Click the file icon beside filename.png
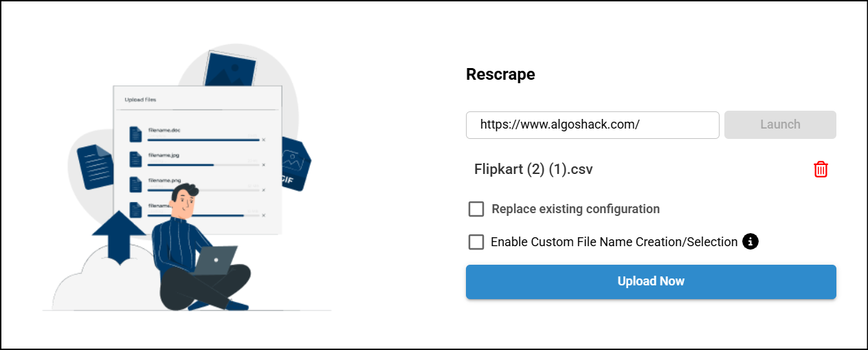 click(135, 184)
